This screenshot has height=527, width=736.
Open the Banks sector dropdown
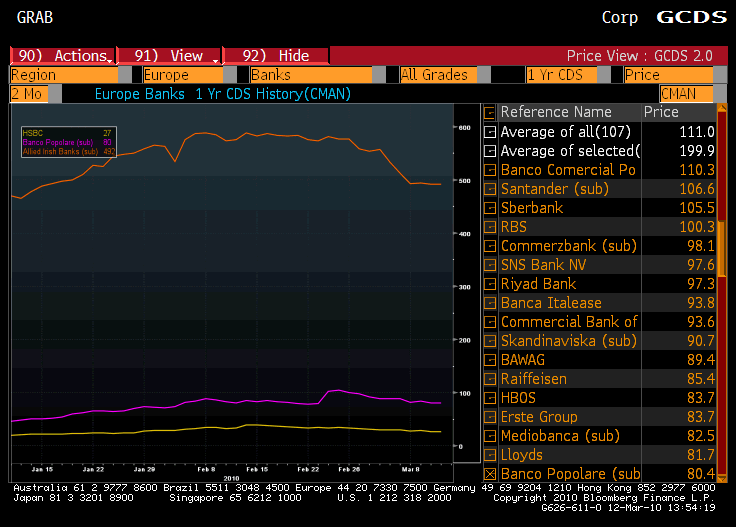point(310,75)
